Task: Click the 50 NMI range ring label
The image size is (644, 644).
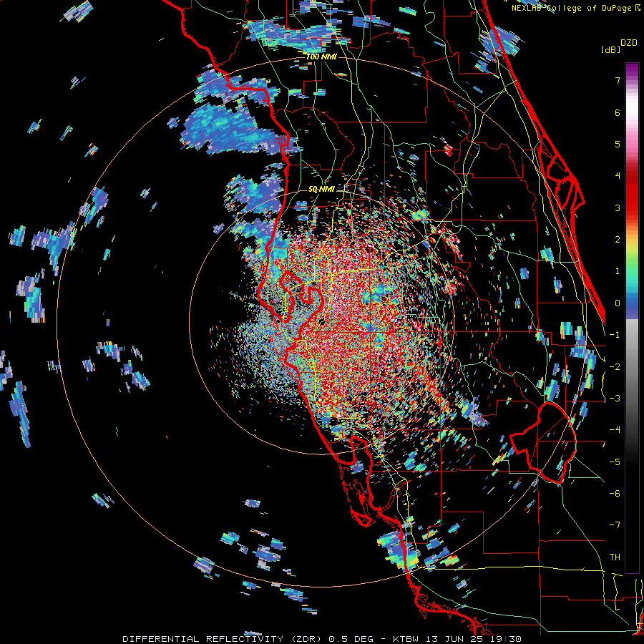Action: tap(321, 190)
